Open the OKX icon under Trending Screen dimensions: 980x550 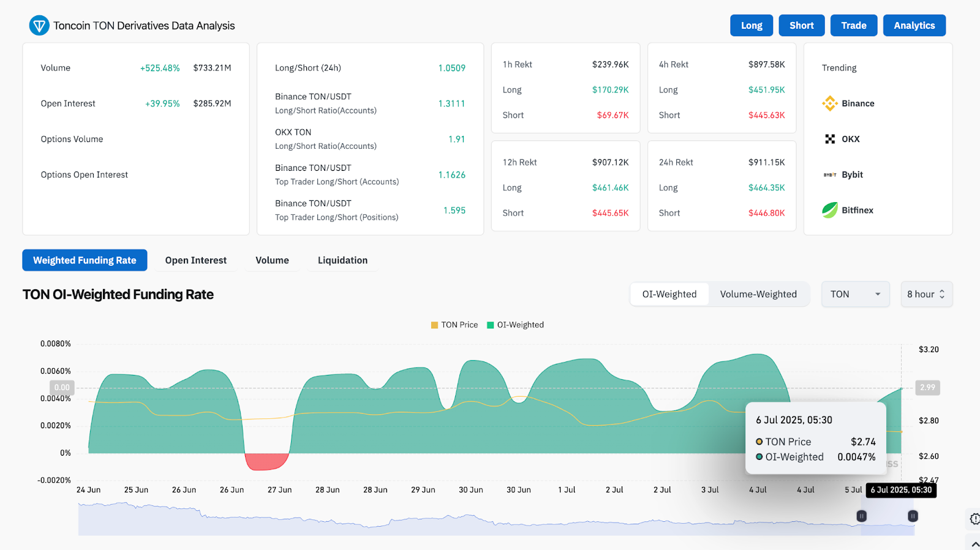click(x=830, y=139)
